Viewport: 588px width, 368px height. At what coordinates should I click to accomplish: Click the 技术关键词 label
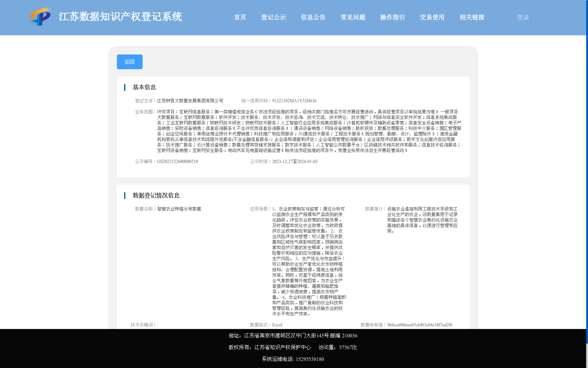coord(143,325)
